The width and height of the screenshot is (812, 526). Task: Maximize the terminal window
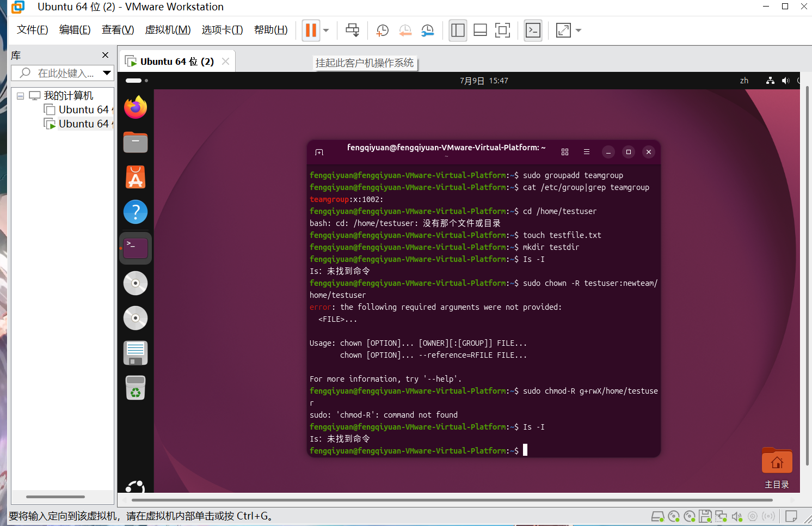point(629,152)
